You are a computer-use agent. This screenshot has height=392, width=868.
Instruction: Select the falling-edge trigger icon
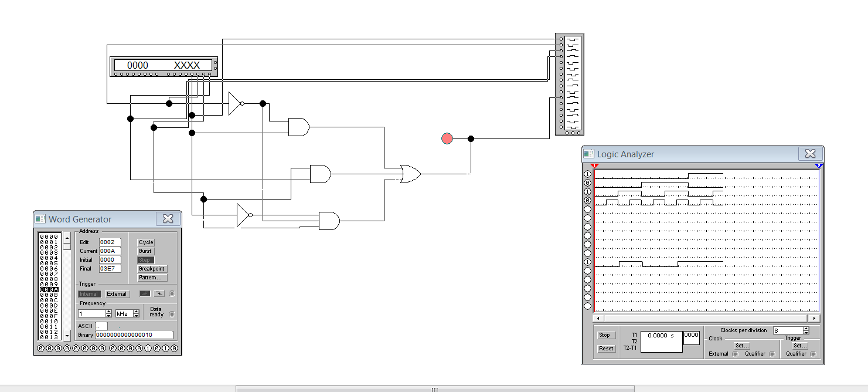(160, 294)
